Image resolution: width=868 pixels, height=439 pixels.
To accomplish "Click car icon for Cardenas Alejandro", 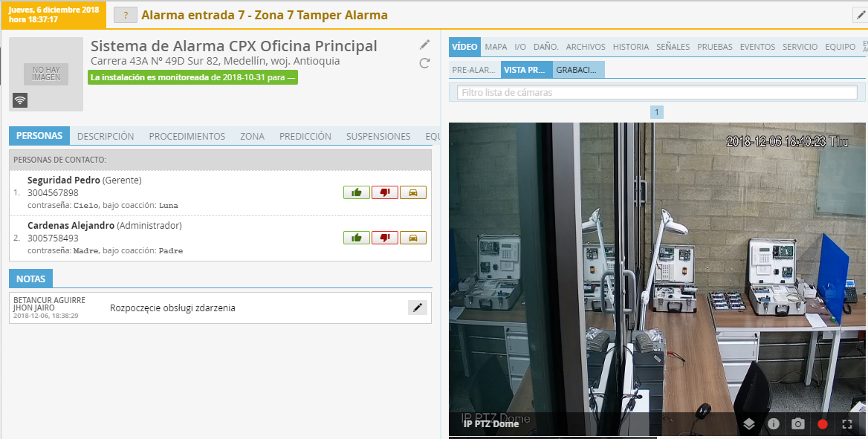I will pyautogui.click(x=413, y=238).
